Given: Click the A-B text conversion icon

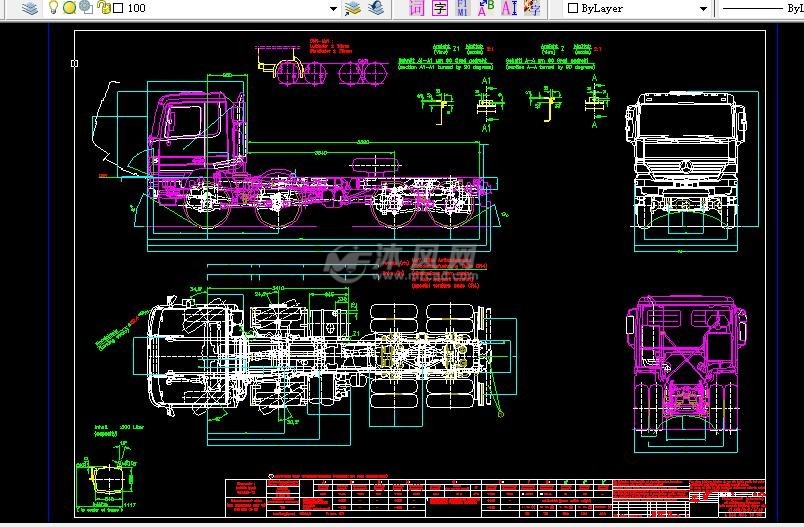Looking at the screenshot, I should coord(486,8).
